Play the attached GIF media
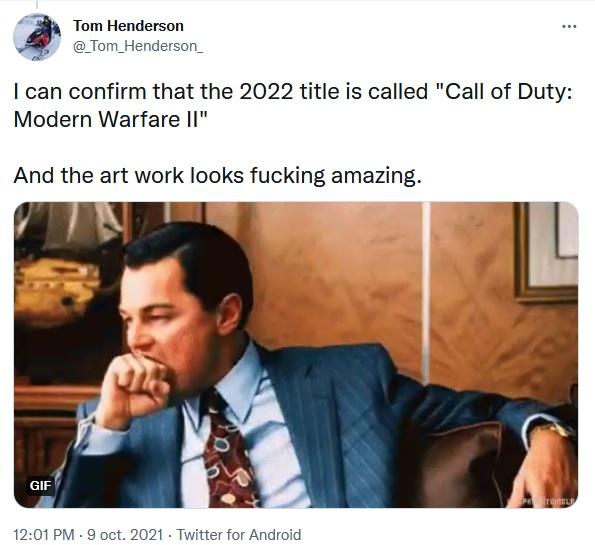This screenshot has width=595, height=545. [x=296, y=355]
